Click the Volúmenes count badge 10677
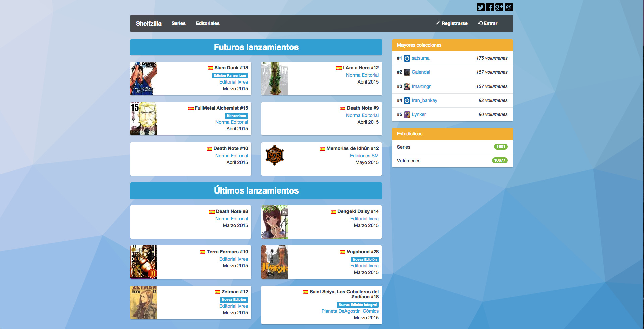This screenshot has width=644, height=329. coord(500,160)
